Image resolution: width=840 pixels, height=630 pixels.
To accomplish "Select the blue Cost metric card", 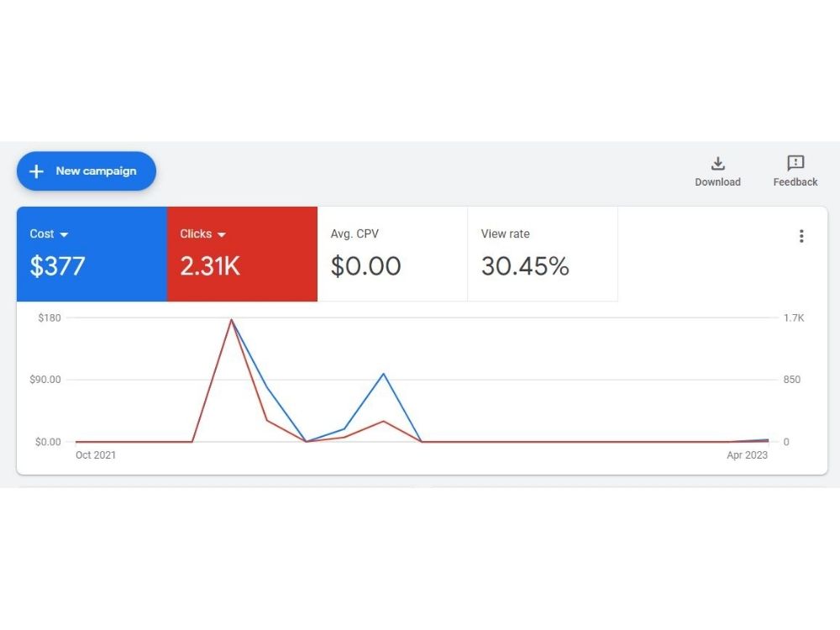I will [x=92, y=254].
